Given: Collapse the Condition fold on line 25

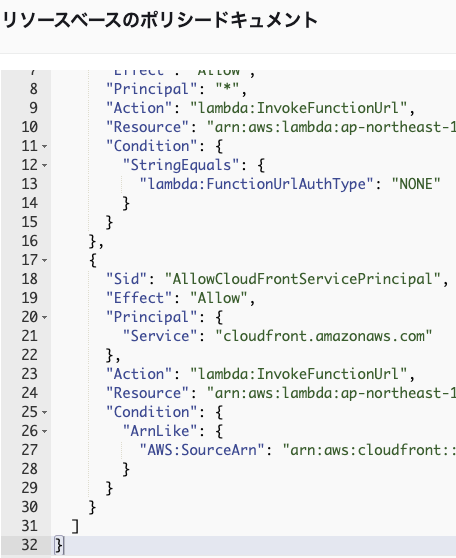Looking at the screenshot, I should point(44,412).
